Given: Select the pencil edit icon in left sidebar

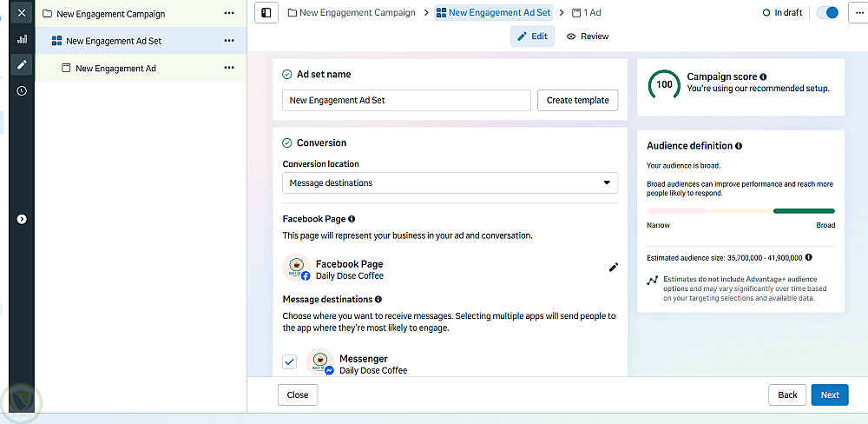Looking at the screenshot, I should (22, 64).
